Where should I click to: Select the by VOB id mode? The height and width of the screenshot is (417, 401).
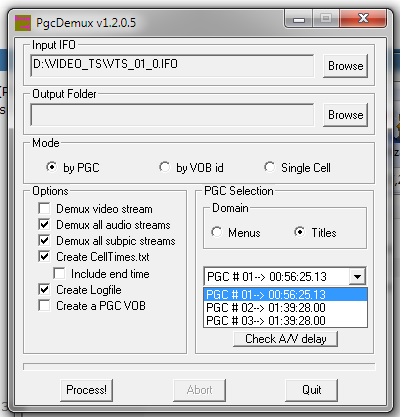click(x=164, y=167)
